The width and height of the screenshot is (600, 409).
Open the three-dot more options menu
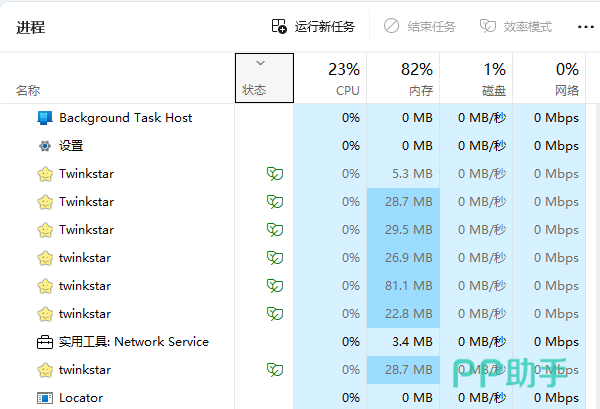point(585,27)
